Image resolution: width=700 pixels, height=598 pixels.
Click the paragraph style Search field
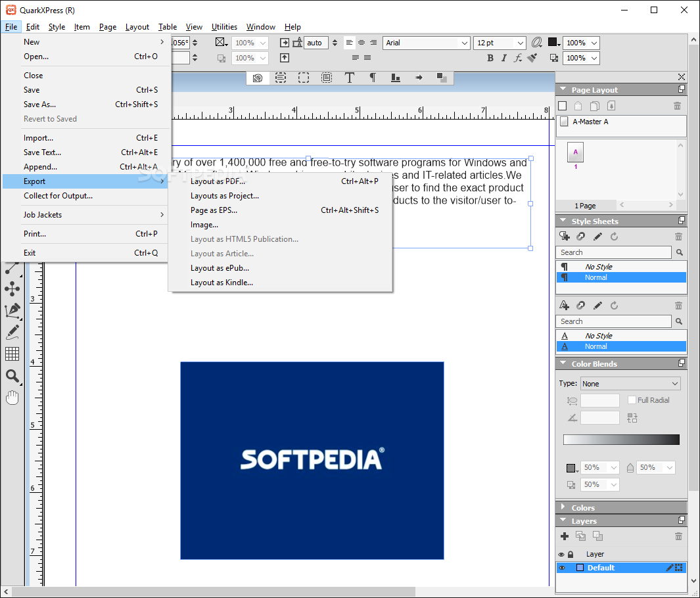613,252
